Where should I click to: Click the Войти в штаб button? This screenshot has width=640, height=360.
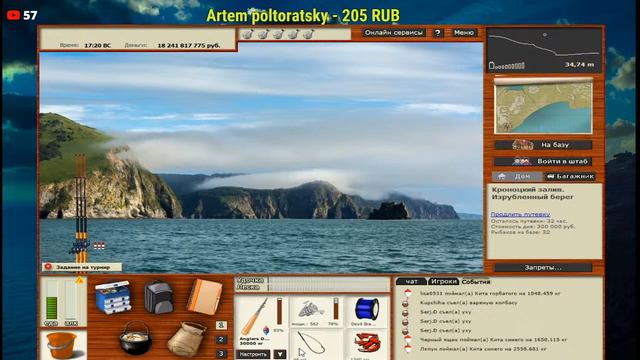click(543, 161)
